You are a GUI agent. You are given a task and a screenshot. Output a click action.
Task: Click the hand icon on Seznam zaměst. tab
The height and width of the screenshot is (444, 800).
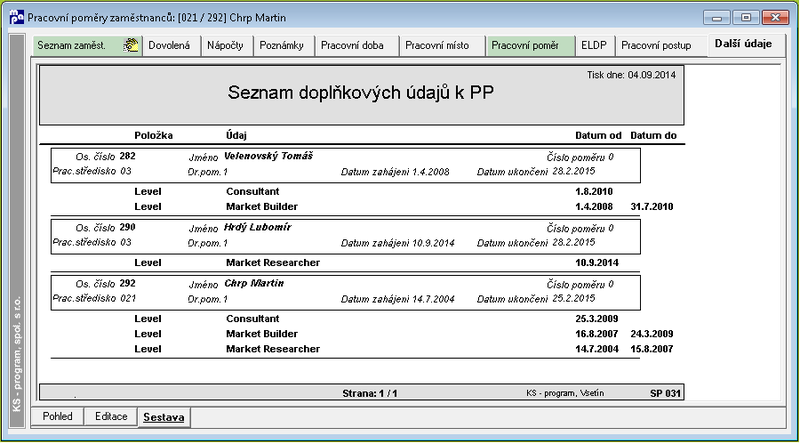131,45
